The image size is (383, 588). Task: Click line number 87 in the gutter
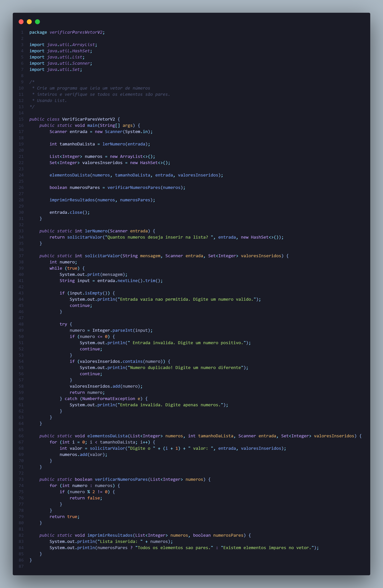tap(21, 566)
